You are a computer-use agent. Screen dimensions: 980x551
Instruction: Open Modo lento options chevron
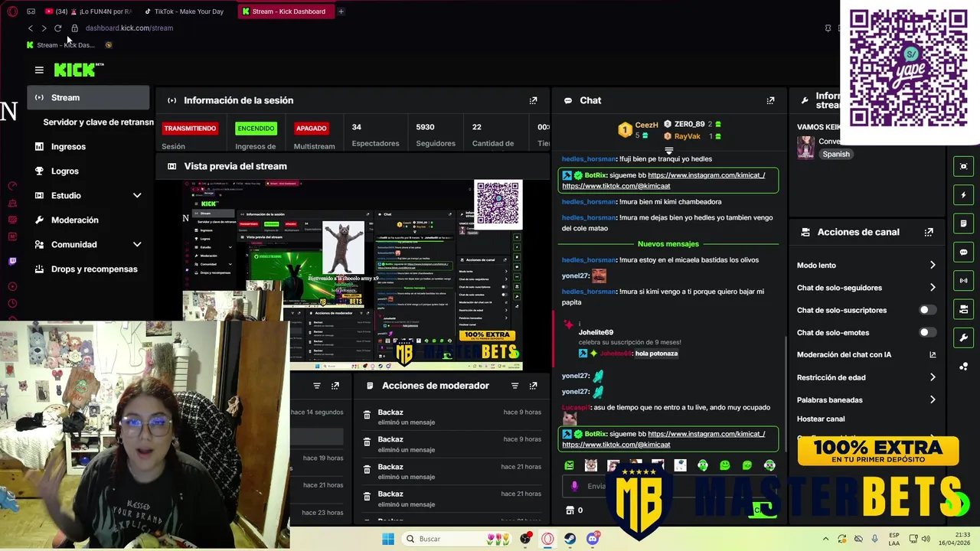click(x=933, y=265)
